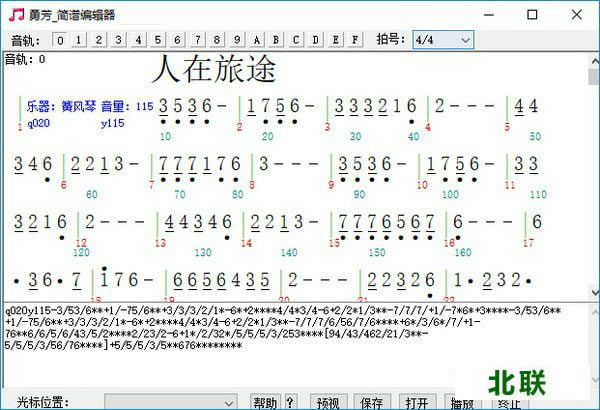
Task: Switch to track 9
Action: [x=237, y=40]
